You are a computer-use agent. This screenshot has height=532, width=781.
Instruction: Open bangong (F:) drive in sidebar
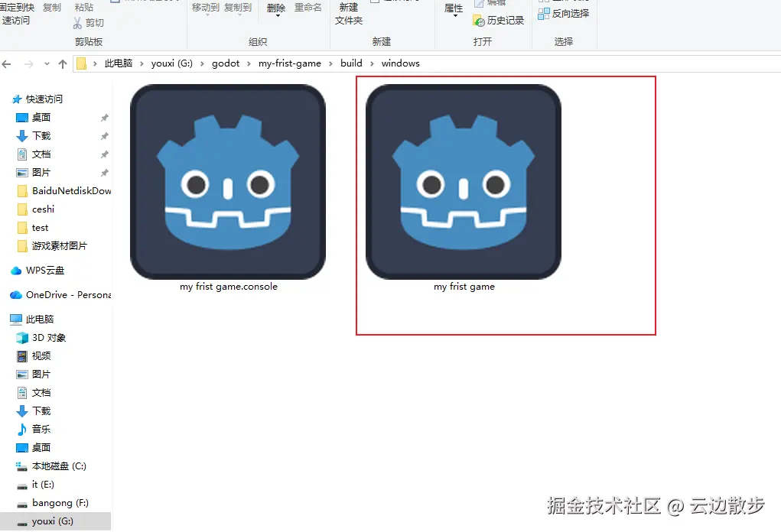(53, 503)
